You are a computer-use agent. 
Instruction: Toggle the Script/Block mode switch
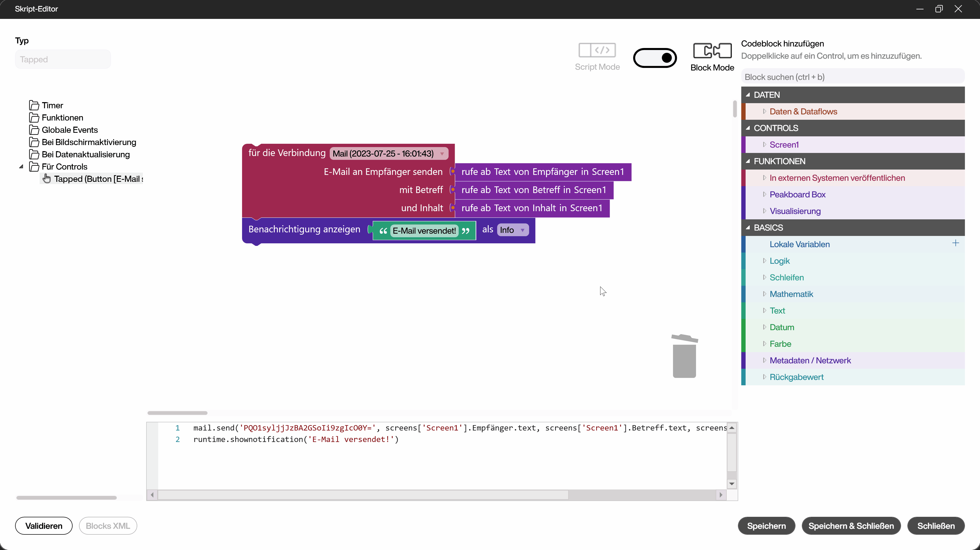pos(655,58)
